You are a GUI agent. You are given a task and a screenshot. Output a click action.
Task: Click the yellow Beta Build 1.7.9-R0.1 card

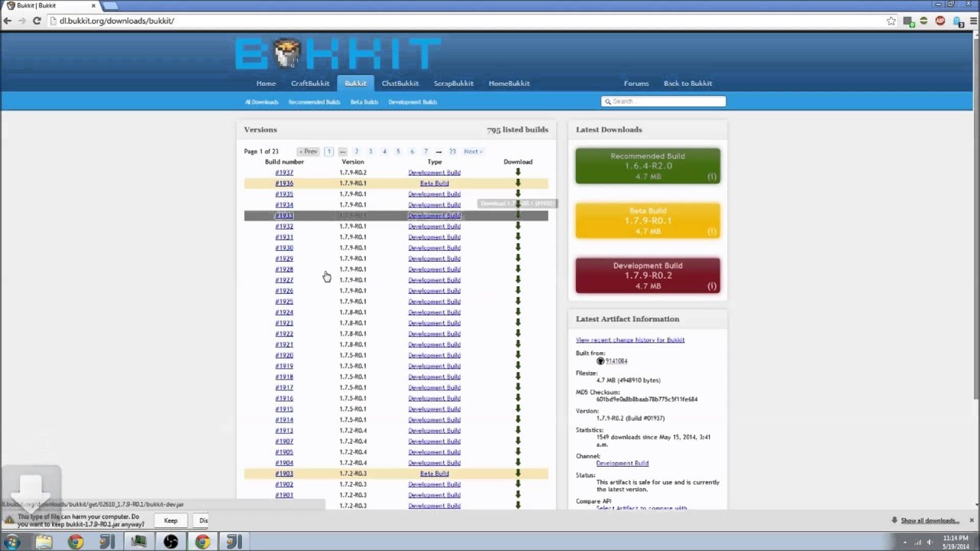[648, 220]
